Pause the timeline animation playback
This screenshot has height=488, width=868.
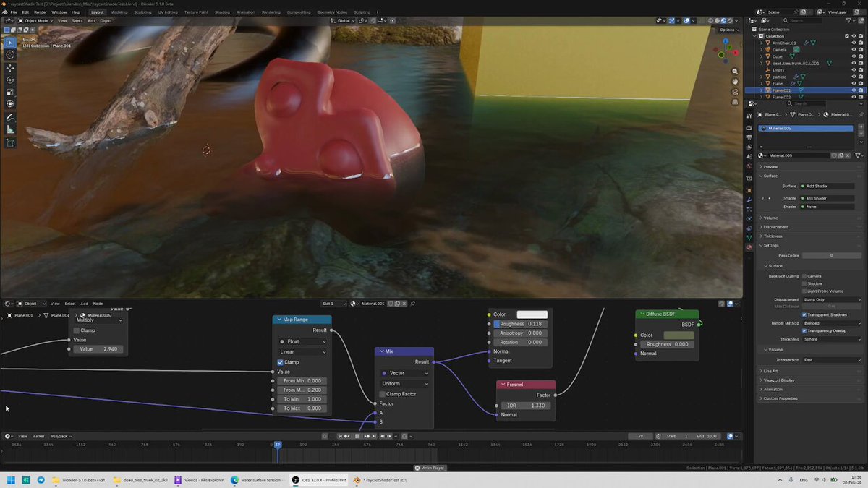(357, 436)
